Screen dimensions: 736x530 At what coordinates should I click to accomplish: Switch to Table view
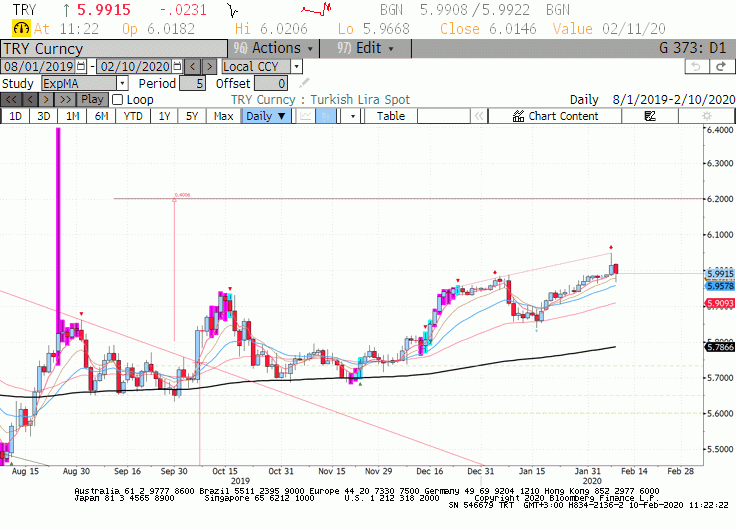[391, 116]
